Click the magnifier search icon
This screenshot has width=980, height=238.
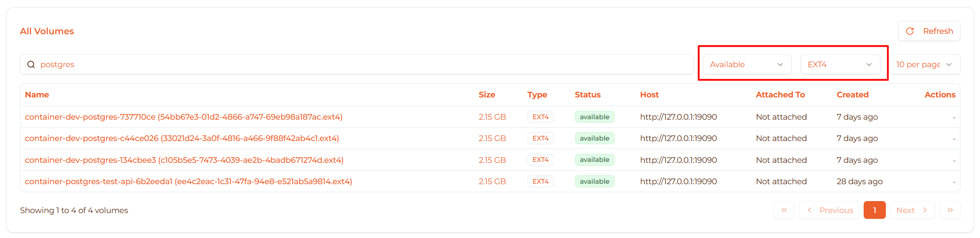pyautogui.click(x=31, y=65)
